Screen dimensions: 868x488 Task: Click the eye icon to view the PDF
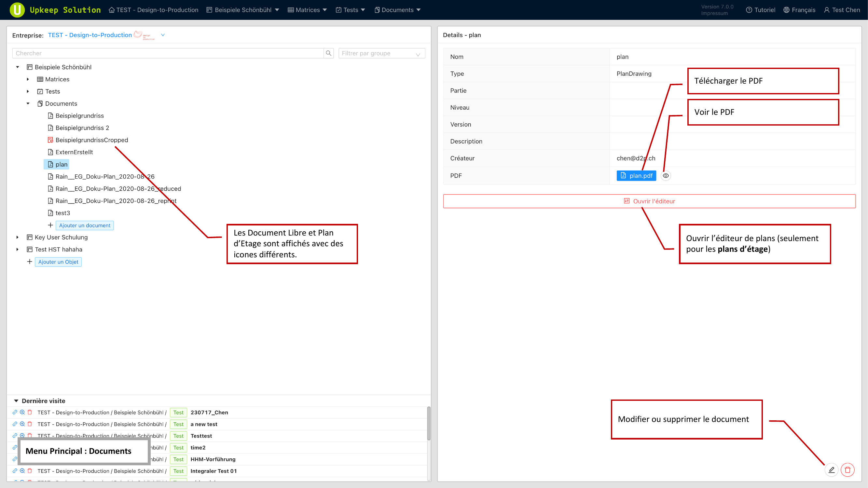666,175
